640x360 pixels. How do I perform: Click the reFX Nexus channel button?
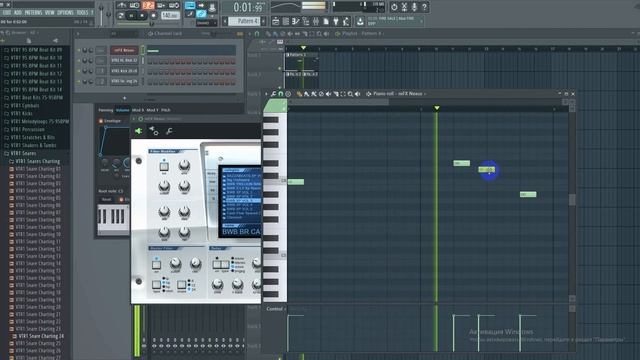[x=124, y=50]
